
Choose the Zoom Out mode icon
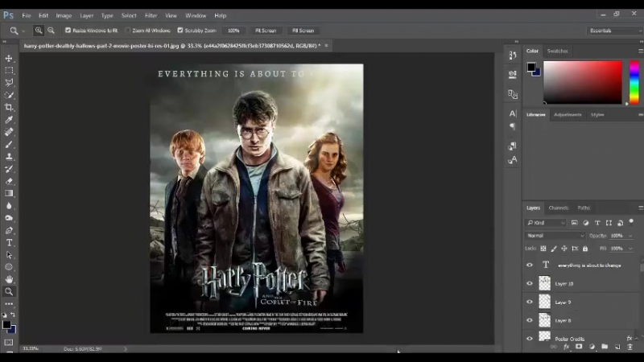pos(51,31)
